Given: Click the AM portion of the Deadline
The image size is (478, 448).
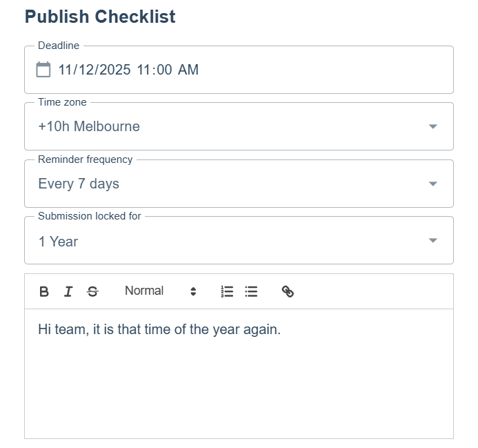Looking at the screenshot, I should [x=188, y=70].
